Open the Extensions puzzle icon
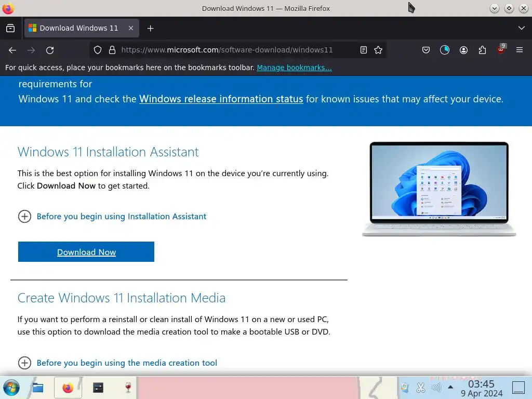Image resolution: width=532 pixels, height=399 pixels. [x=482, y=50]
